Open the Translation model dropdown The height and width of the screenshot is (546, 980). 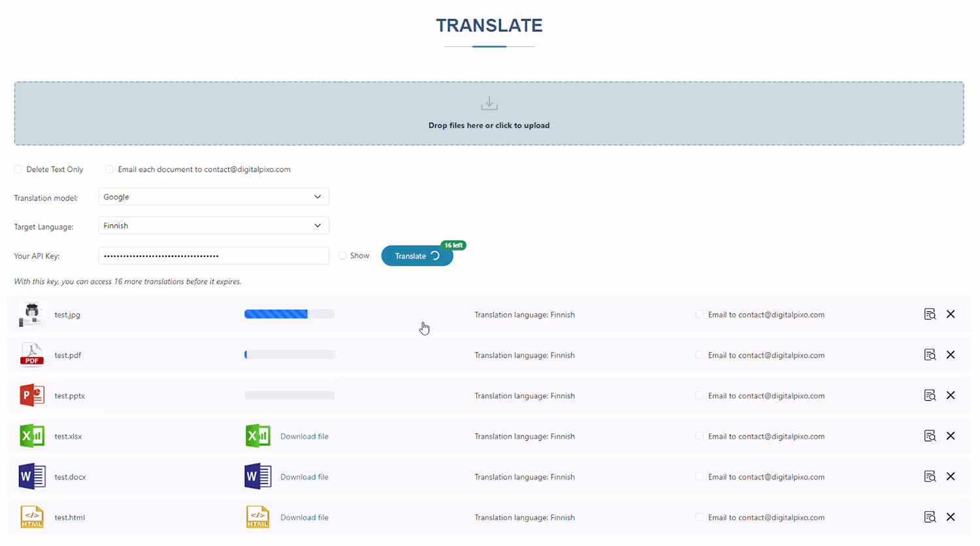point(214,197)
